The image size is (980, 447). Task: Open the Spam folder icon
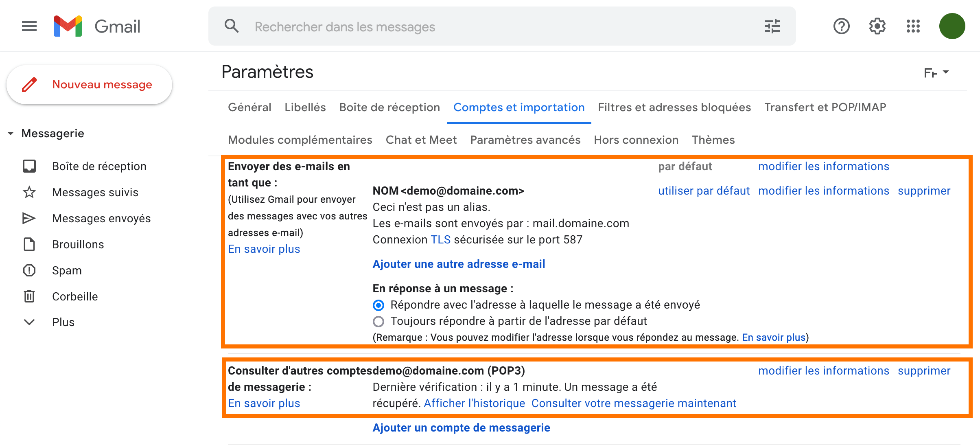29,270
